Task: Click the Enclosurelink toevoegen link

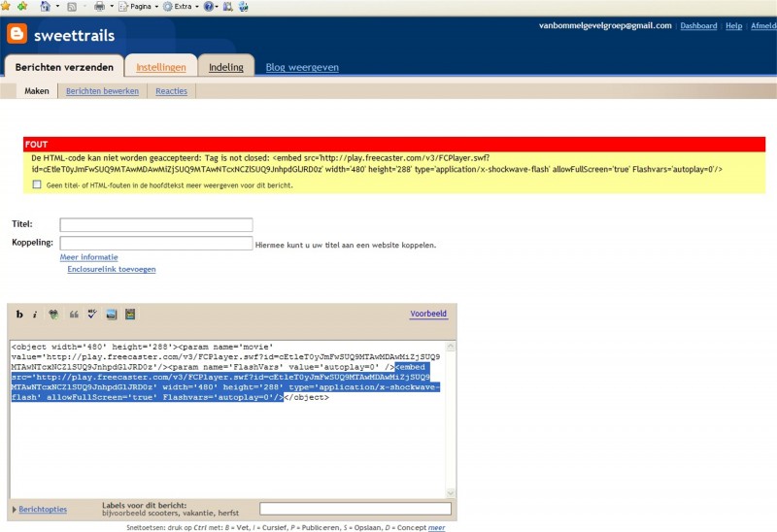Action: tap(112, 269)
